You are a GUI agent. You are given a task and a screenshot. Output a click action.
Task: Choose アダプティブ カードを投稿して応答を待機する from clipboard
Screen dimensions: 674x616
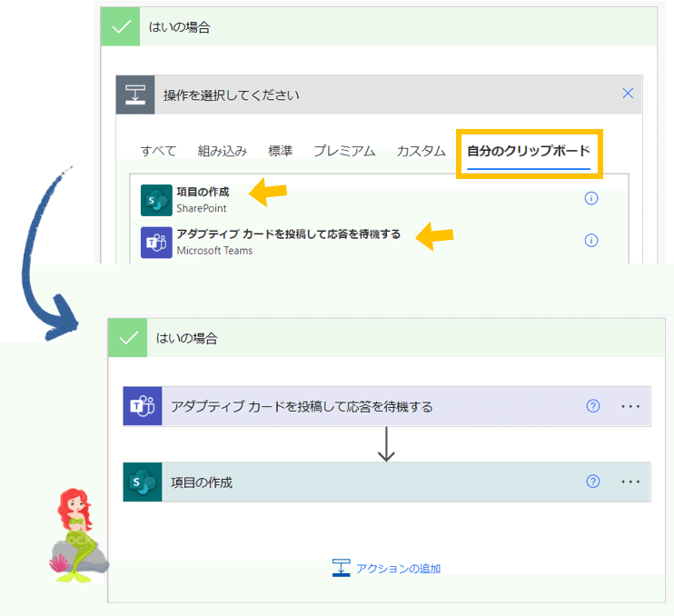(x=289, y=233)
